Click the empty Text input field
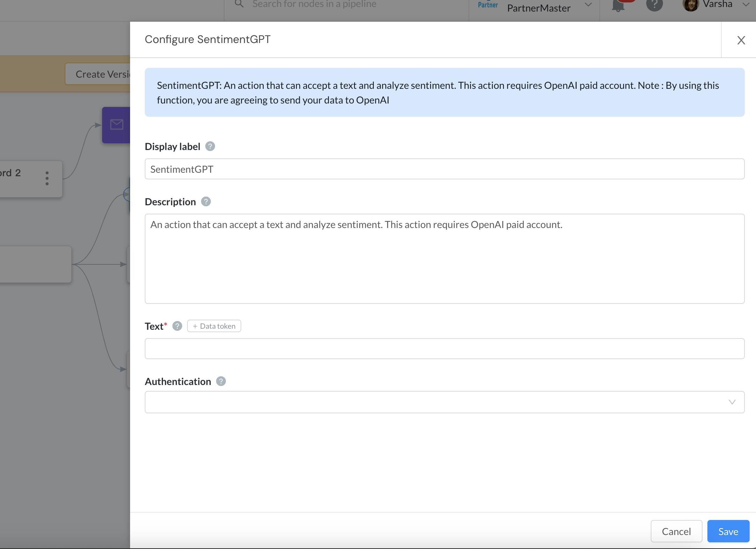This screenshot has height=549, width=756. click(444, 349)
